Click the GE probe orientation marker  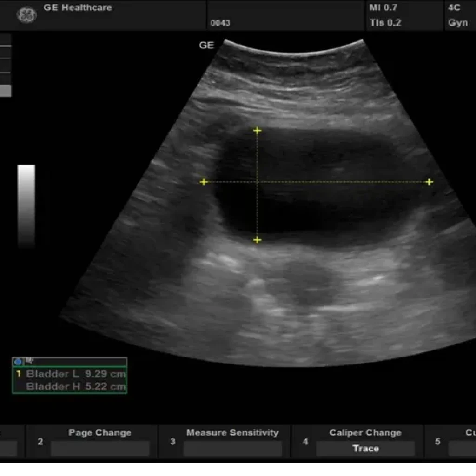pos(206,45)
